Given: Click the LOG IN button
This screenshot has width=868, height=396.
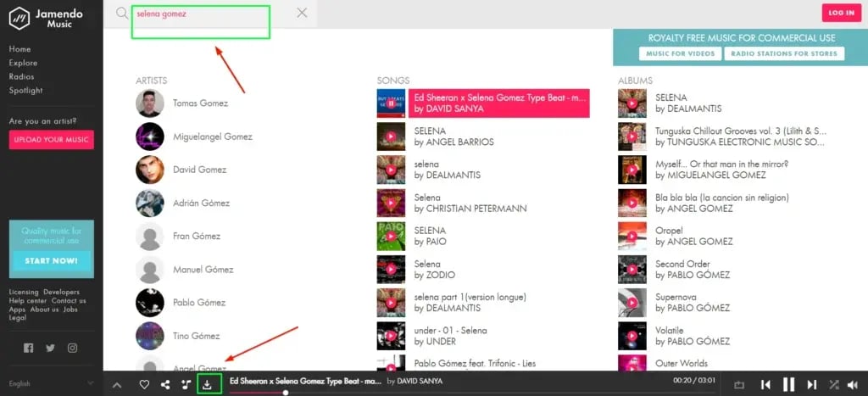Looking at the screenshot, I should 841,13.
